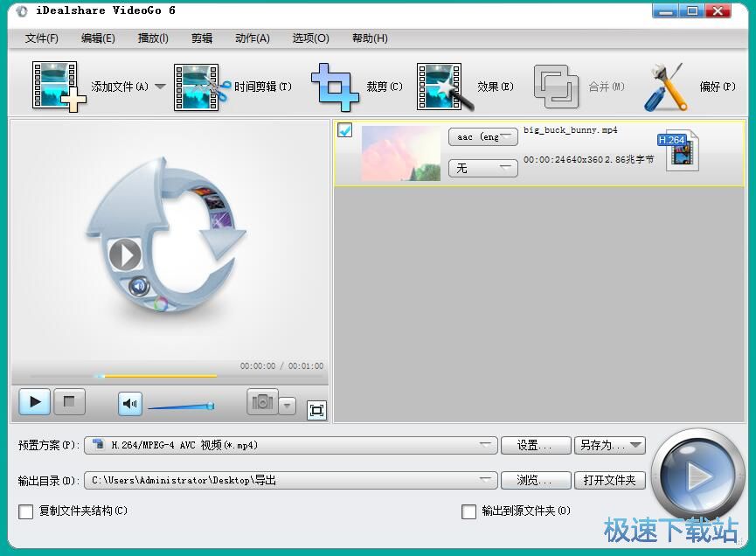Close the VideoGo window
This screenshot has height=556, width=756.
[718, 10]
